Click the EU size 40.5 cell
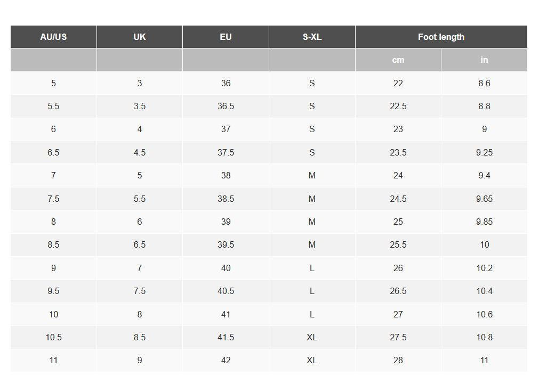 point(226,291)
